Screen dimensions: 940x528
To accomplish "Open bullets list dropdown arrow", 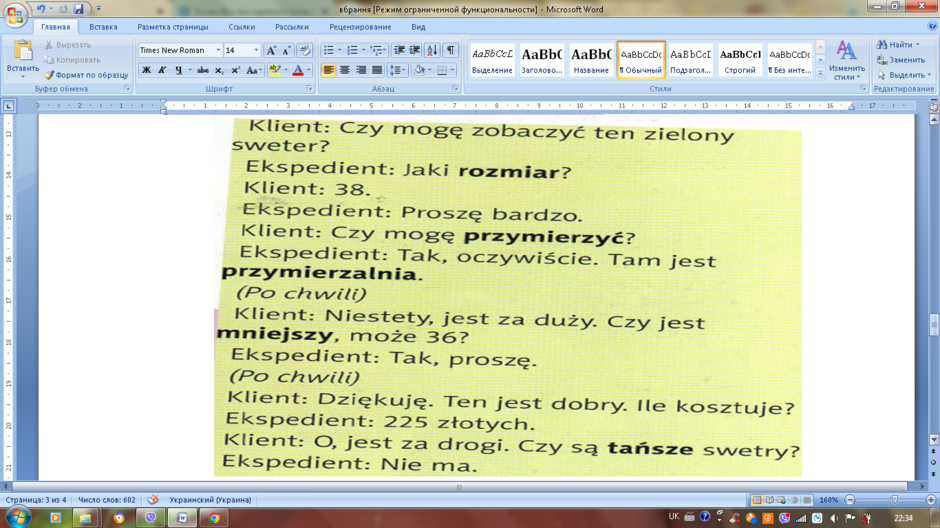I will click(339, 50).
